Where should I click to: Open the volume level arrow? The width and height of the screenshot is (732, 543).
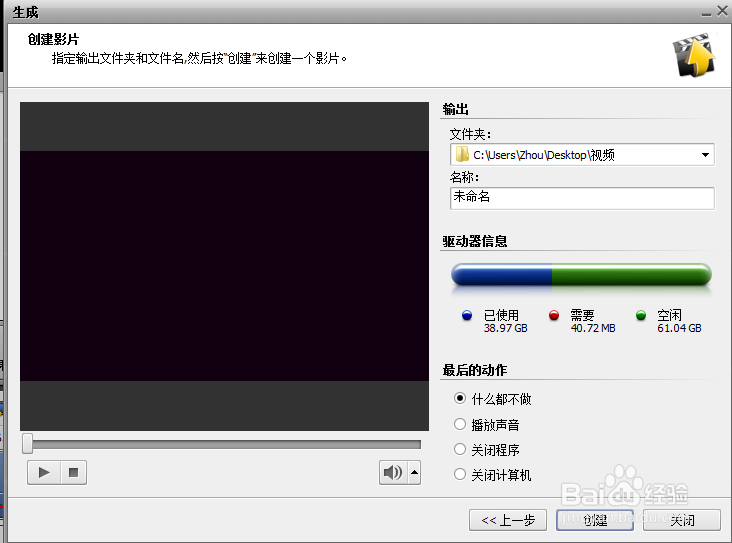pos(415,472)
